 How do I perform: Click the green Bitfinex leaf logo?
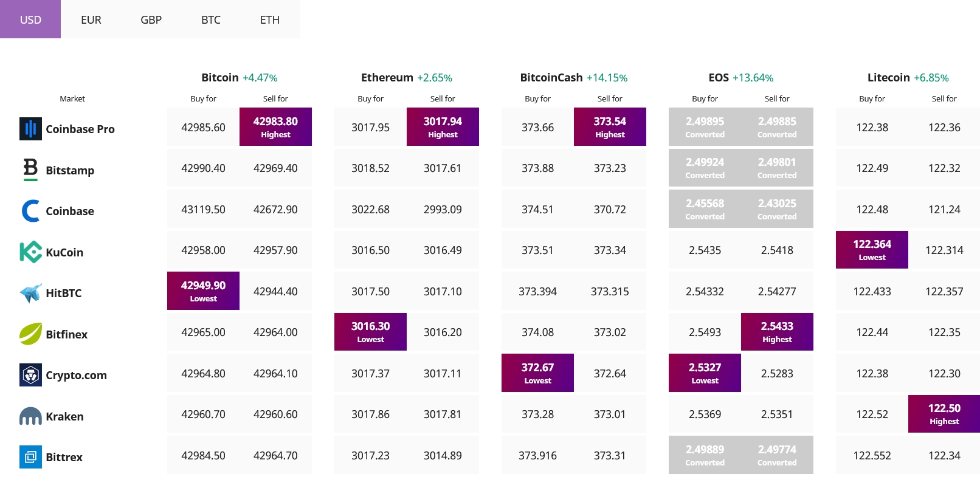click(x=30, y=334)
